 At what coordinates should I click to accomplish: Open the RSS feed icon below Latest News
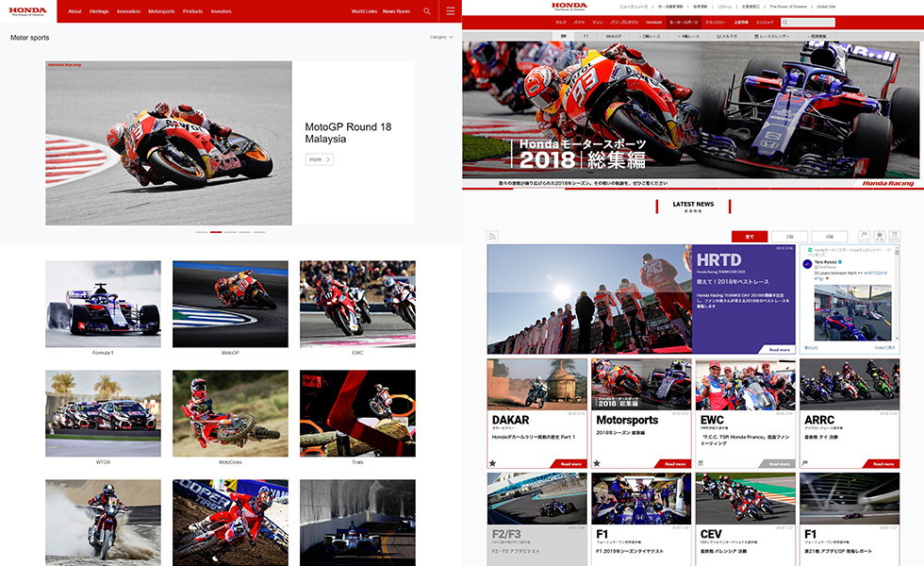tap(492, 237)
